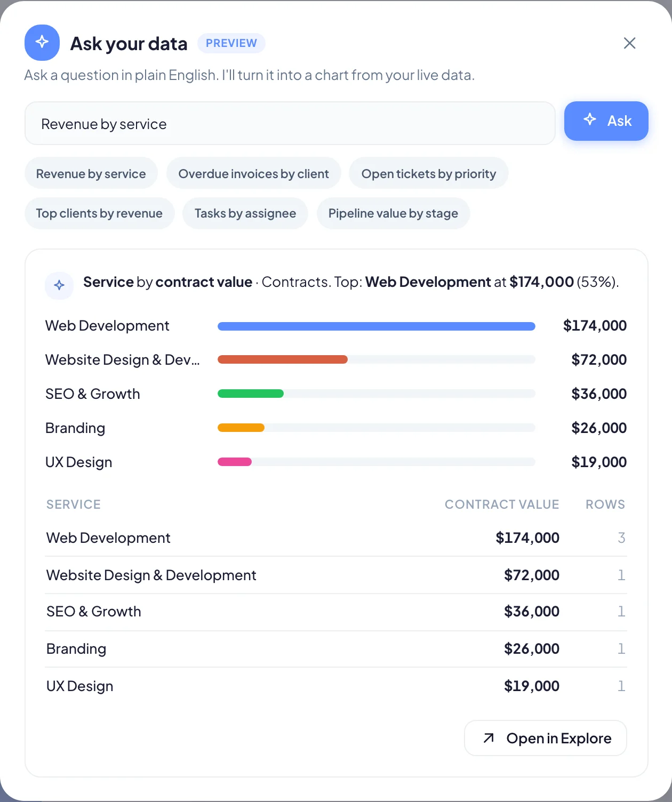The image size is (672, 802).
Task: Select the SEO & Growth table row label
Action: [94, 612]
